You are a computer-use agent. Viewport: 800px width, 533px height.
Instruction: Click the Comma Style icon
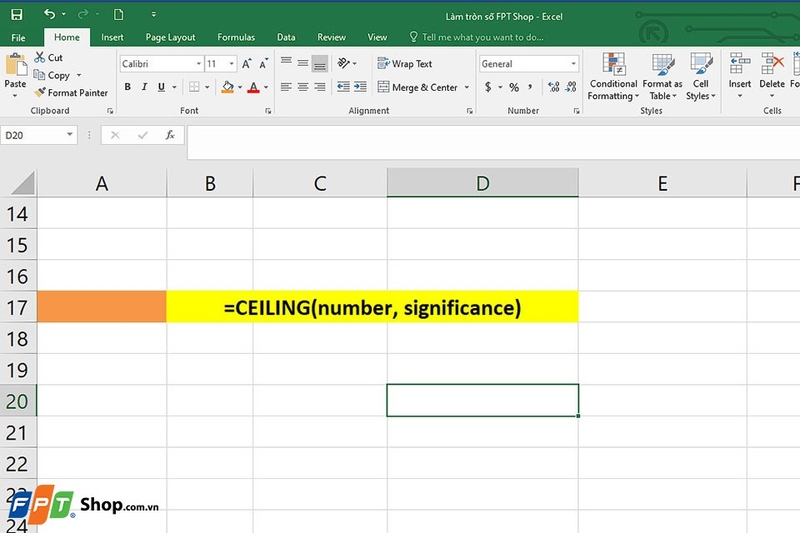(x=531, y=87)
